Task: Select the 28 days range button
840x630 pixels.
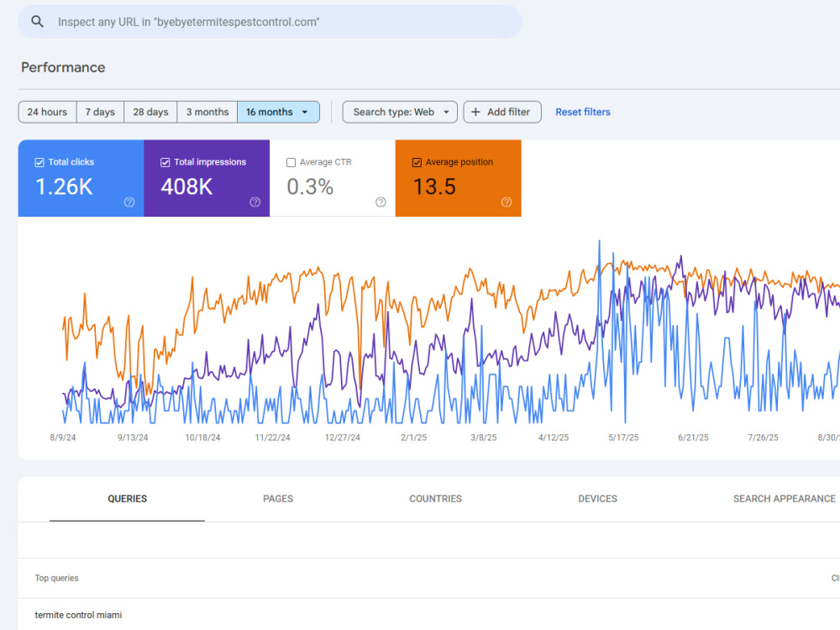Action: tap(150, 112)
